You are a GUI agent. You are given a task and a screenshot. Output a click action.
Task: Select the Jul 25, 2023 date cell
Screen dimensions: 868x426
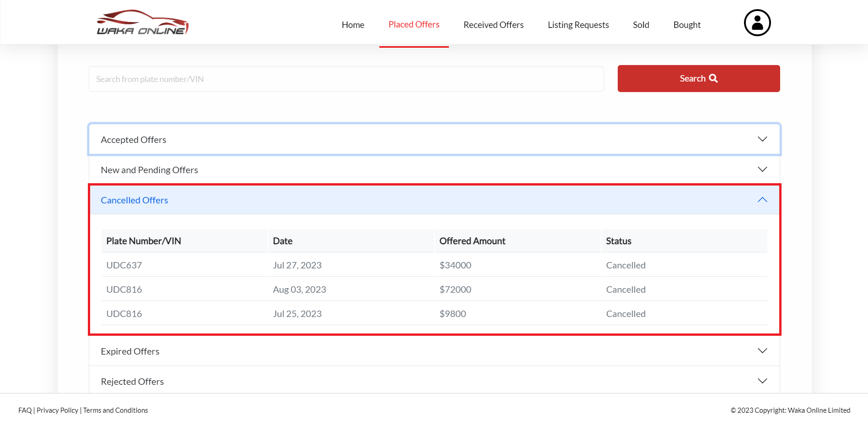(x=297, y=314)
